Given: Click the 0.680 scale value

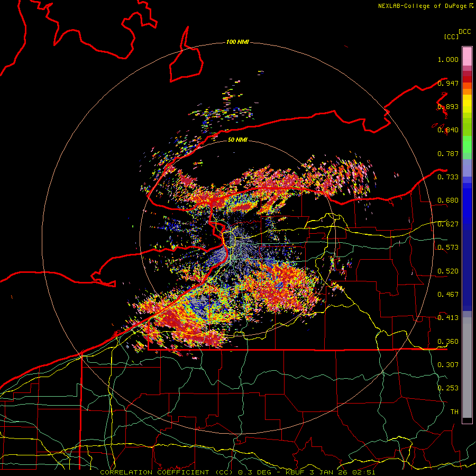Looking at the screenshot, I should [448, 200].
